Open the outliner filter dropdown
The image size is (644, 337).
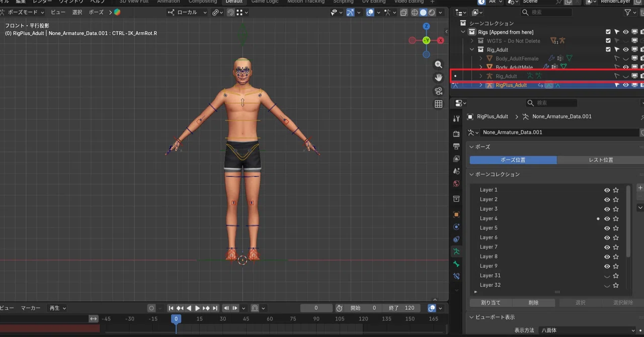click(629, 13)
